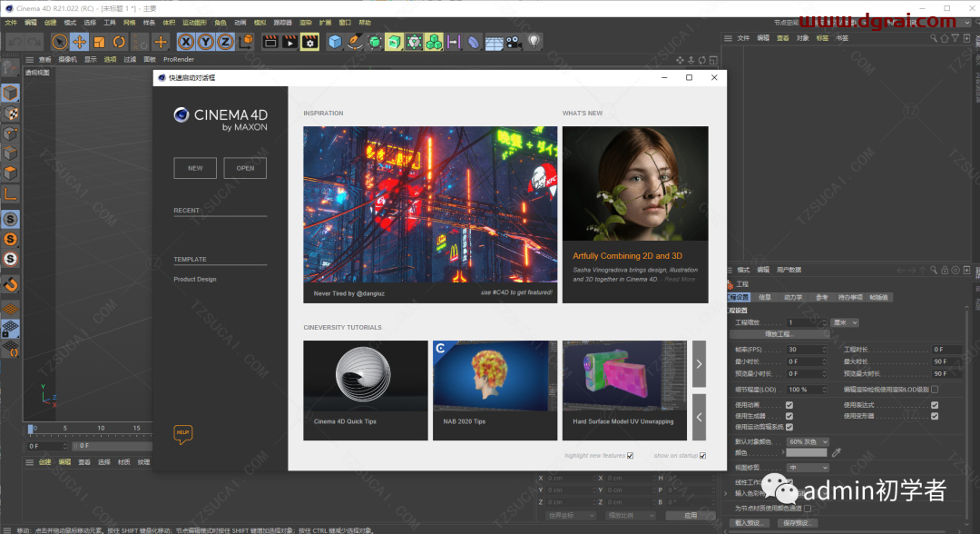Click the orange Viewport Solo S icon
The image size is (980, 534).
10,239
